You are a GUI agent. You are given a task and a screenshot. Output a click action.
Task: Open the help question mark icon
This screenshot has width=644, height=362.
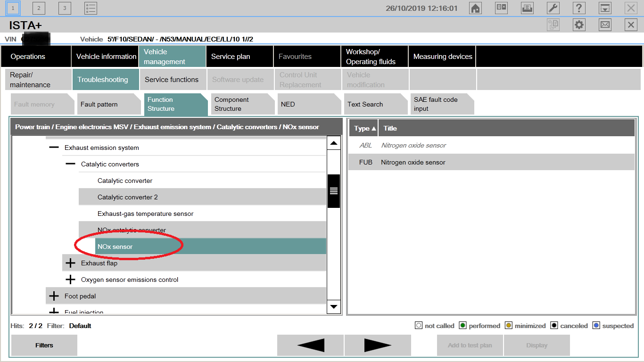pyautogui.click(x=579, y=8)
